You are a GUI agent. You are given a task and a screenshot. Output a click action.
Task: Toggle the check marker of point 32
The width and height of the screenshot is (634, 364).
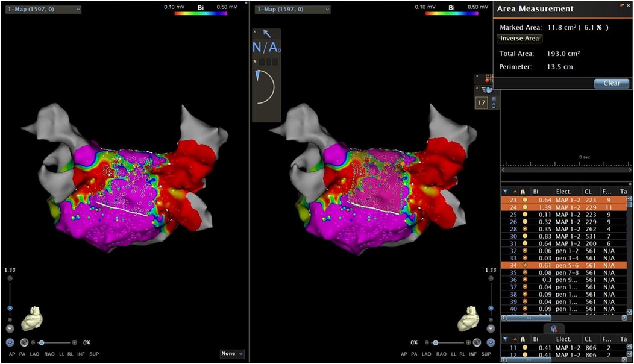click(525, 251)
